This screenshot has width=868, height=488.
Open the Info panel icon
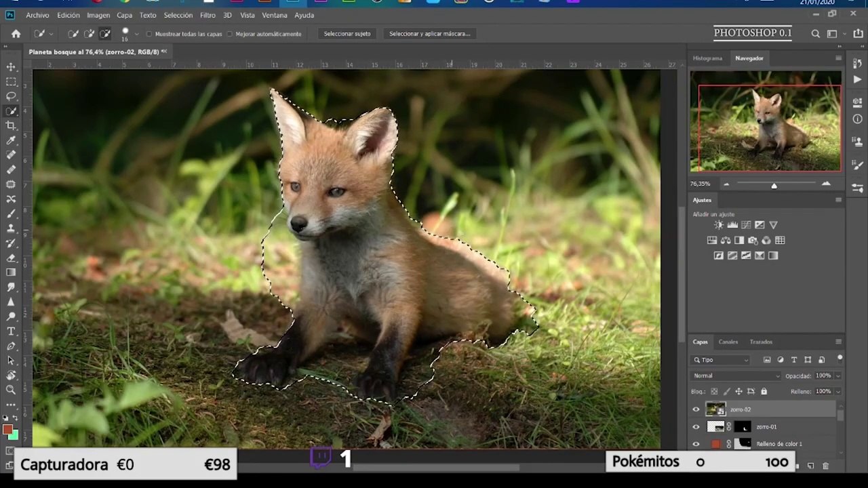pos(858,119)
